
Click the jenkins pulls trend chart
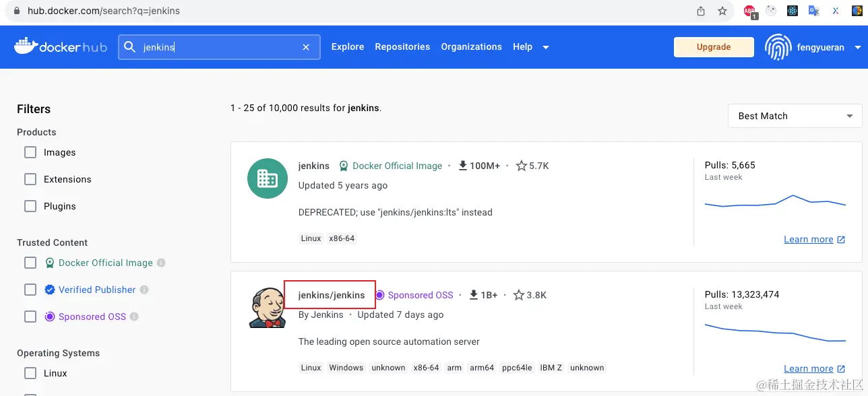[x=775, y=201]
